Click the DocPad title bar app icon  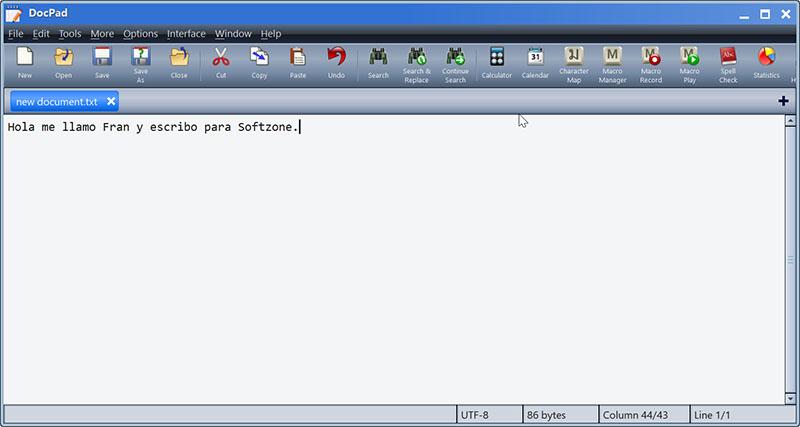click(14, 14)
